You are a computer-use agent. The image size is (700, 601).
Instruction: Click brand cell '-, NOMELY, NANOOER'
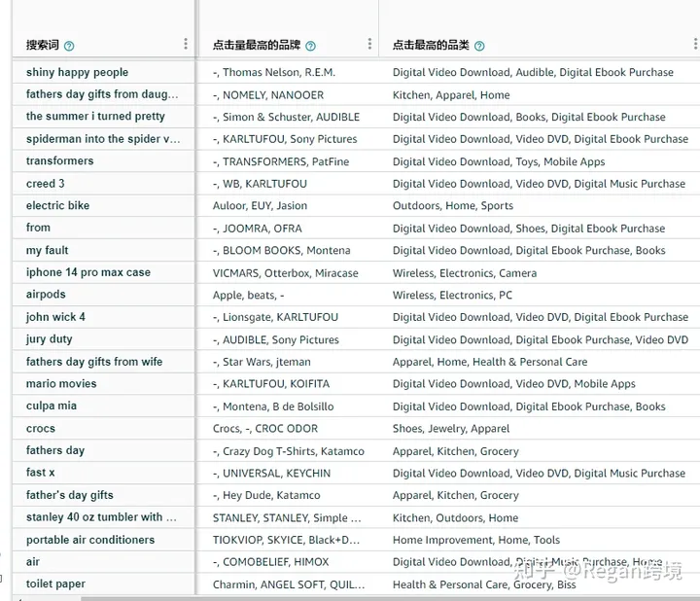[268, 94]
